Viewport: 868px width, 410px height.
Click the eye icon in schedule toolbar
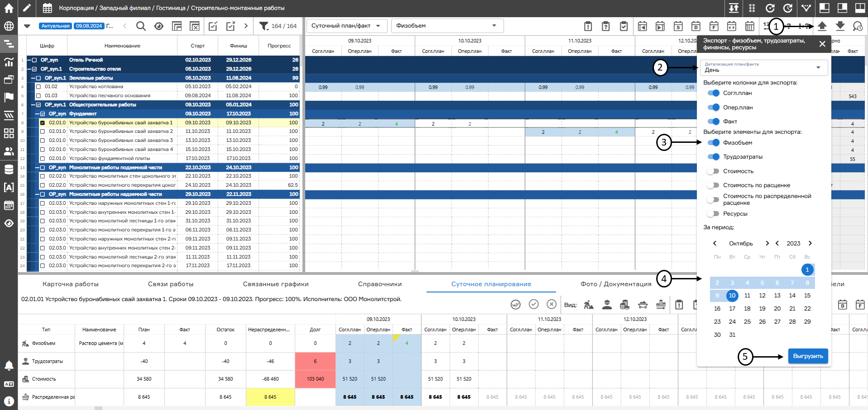tap(159, 26)
